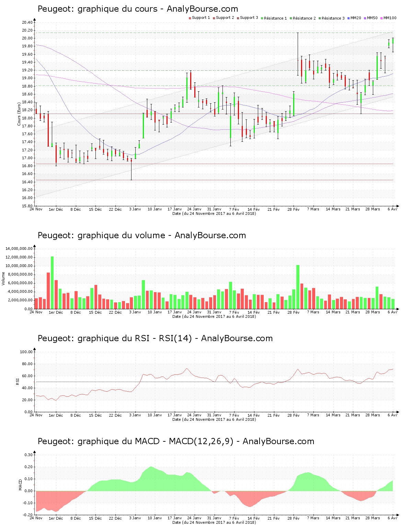Click the date range caption under price chart

(x=214, y=213)
